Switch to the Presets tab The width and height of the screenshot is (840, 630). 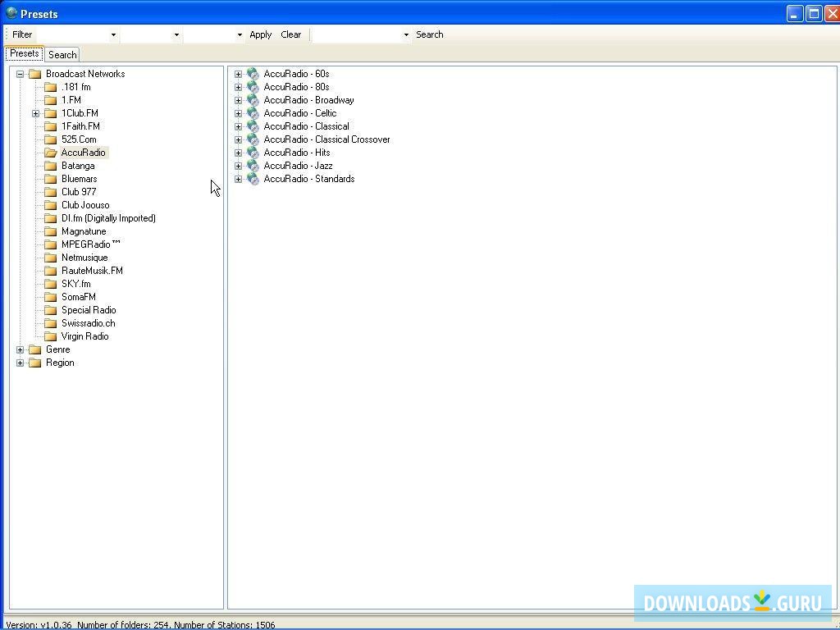[x=25, y=53]
